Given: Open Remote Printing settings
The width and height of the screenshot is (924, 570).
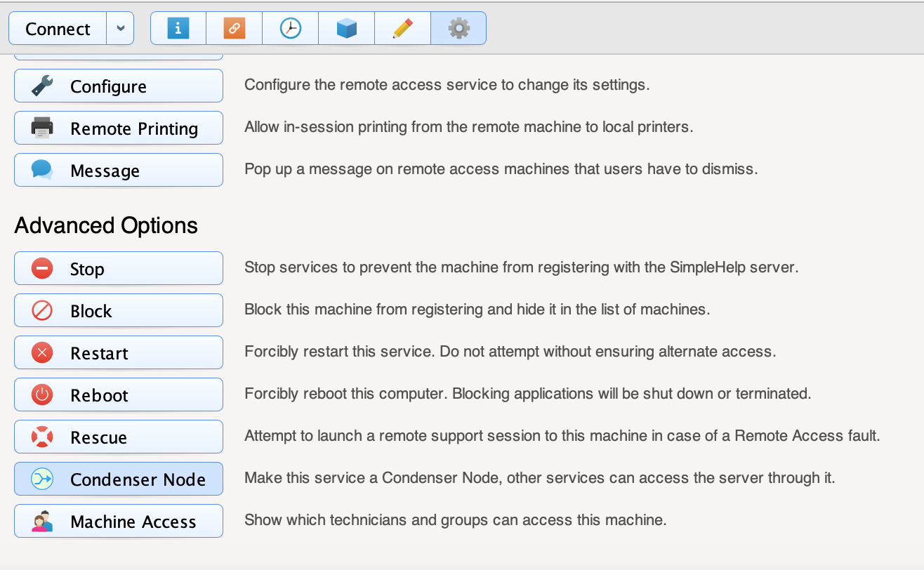Looking at the screenshot, I should tap(119, 128).
